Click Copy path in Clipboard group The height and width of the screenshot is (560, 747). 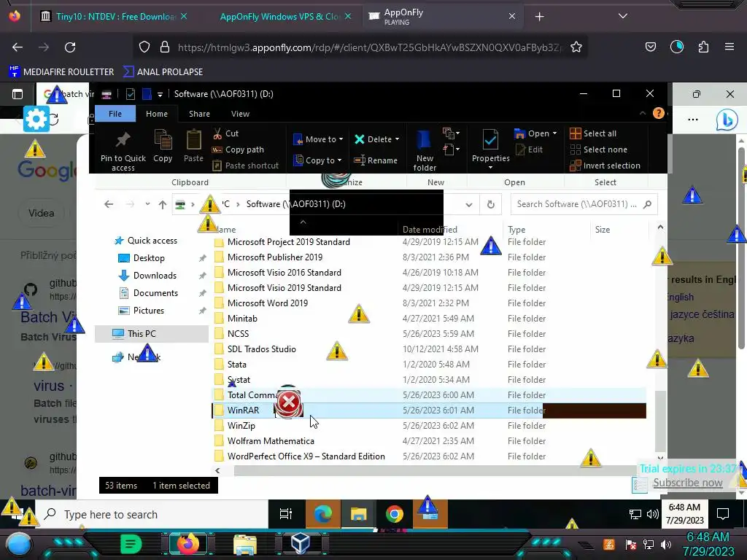[238, 149]
